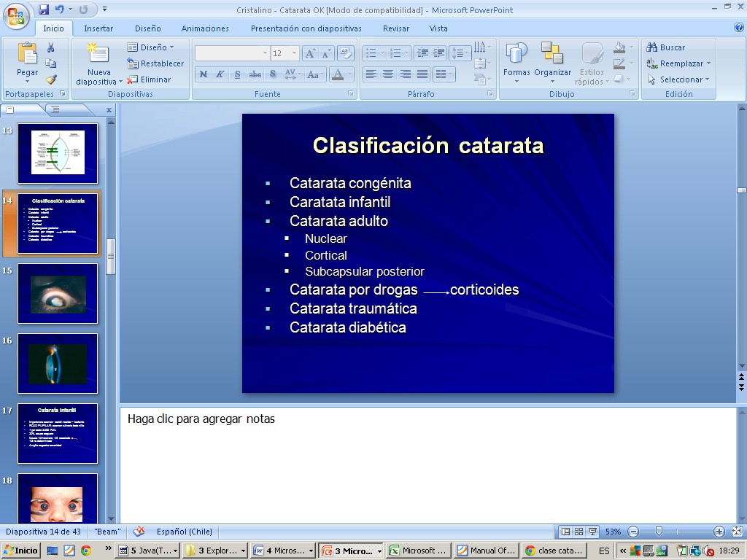Click the spell check icon in status bar
Screen dimensions: 747x560
[x=139, y=532]
